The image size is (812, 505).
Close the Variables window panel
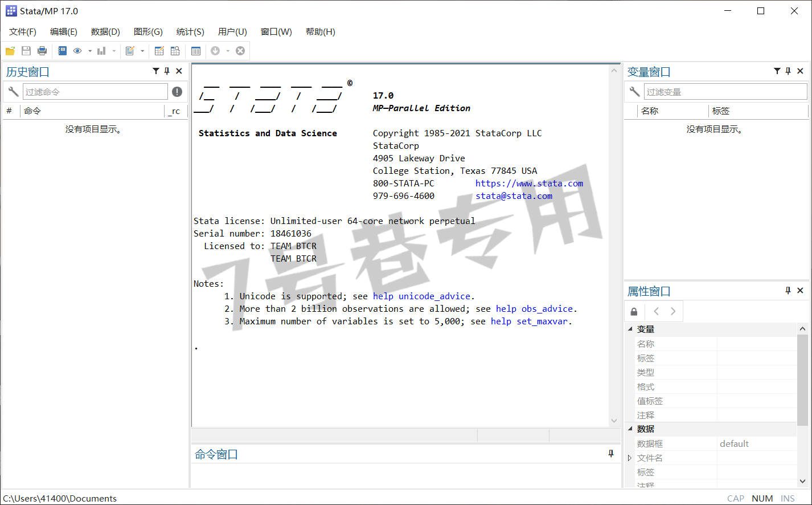tap(800, 71)
